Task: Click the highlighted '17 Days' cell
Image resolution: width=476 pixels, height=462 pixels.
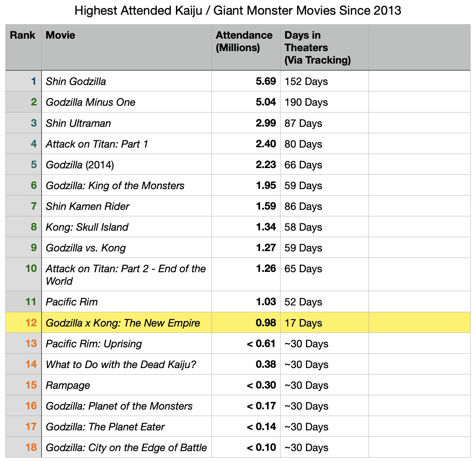Action: pos(325,322)
